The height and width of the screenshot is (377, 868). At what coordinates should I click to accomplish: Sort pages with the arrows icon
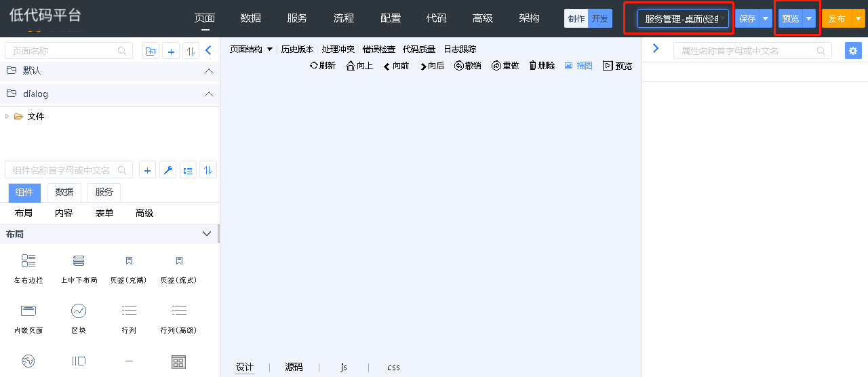point(191,51)
